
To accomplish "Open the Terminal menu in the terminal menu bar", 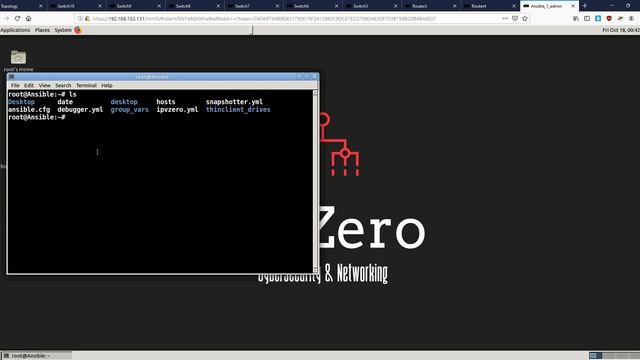I will pyautogui.click(x=86, y=85).
